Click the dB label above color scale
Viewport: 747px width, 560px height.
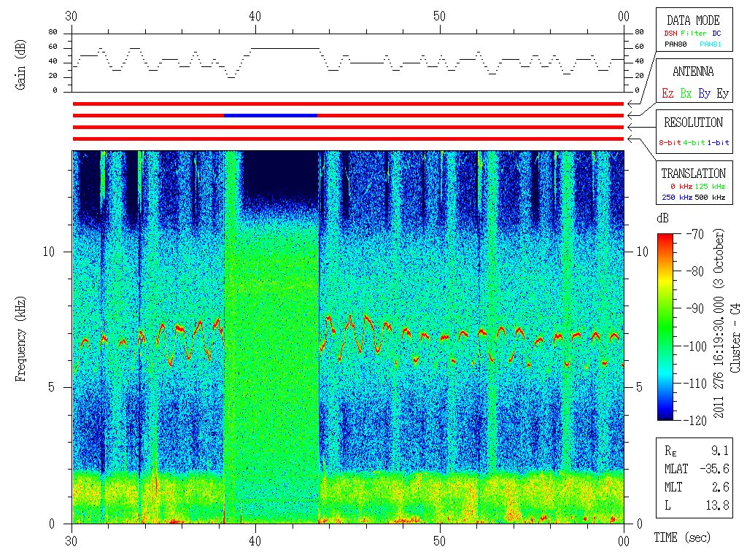(662, 219)
